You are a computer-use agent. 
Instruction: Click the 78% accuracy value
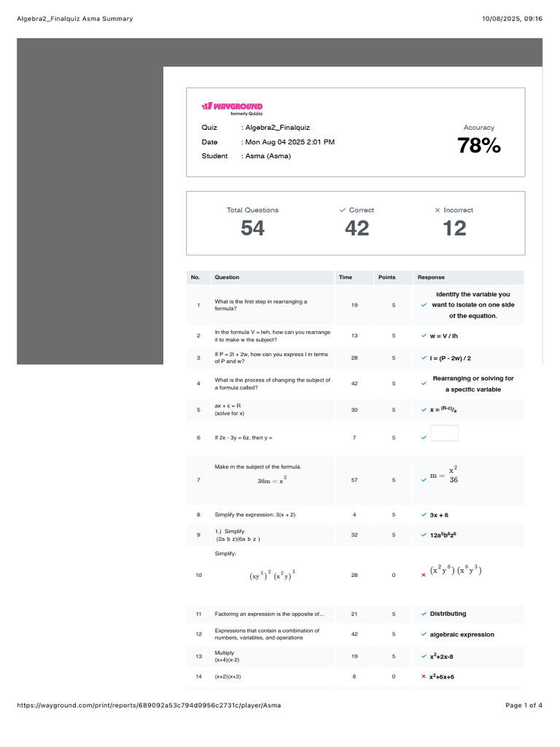[x=479, y=146]
